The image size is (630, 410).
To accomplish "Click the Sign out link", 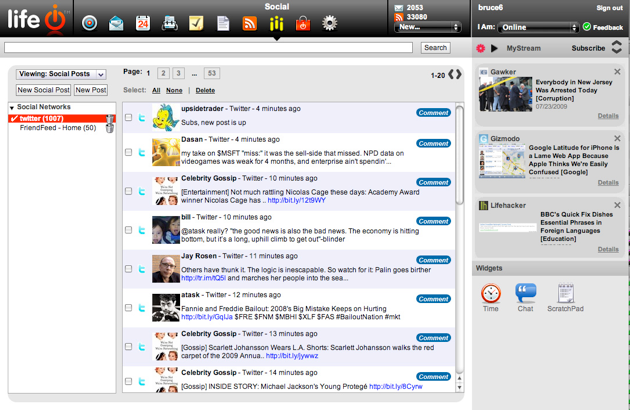I will [609, 8].
